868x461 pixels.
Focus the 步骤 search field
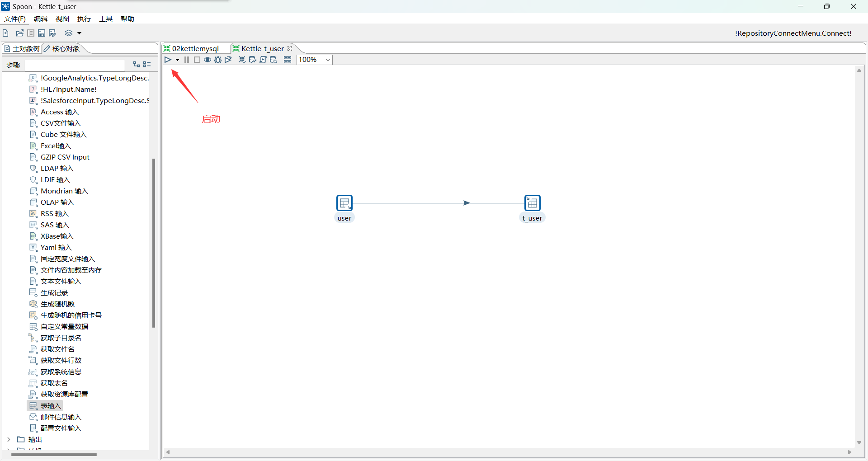[75, 65]
